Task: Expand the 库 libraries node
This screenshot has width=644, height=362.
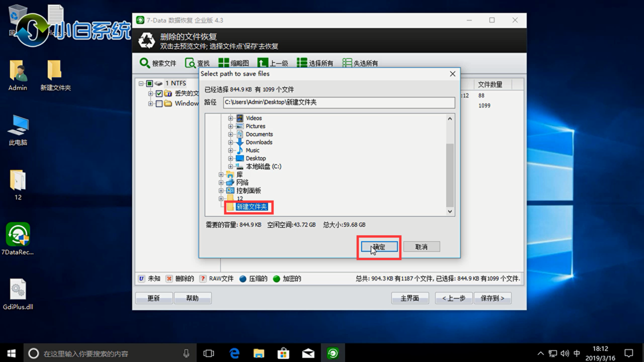Action: click(x=221, y=174)
